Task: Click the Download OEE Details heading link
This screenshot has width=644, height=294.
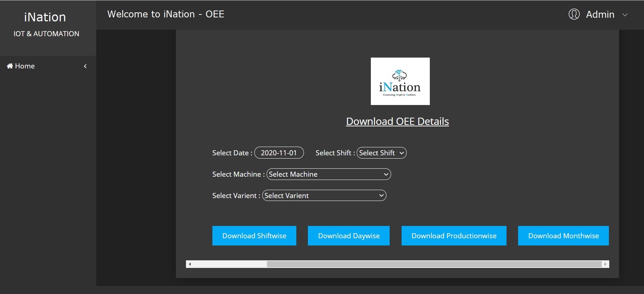Action: click(x=397, y=121)
